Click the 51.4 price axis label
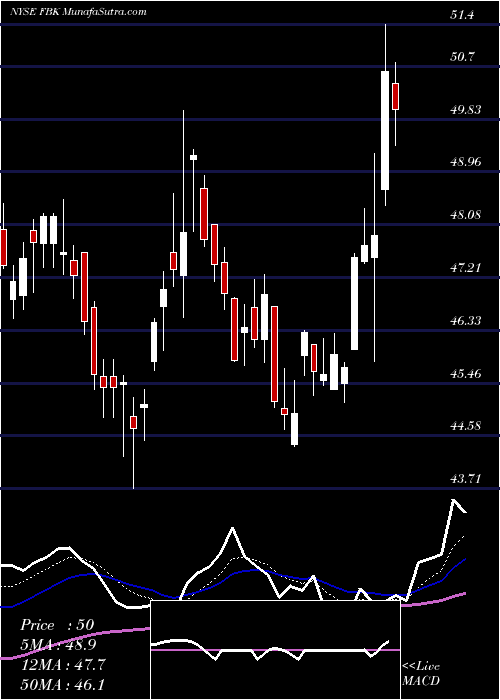Screen dimensions: 500x700 462,15
